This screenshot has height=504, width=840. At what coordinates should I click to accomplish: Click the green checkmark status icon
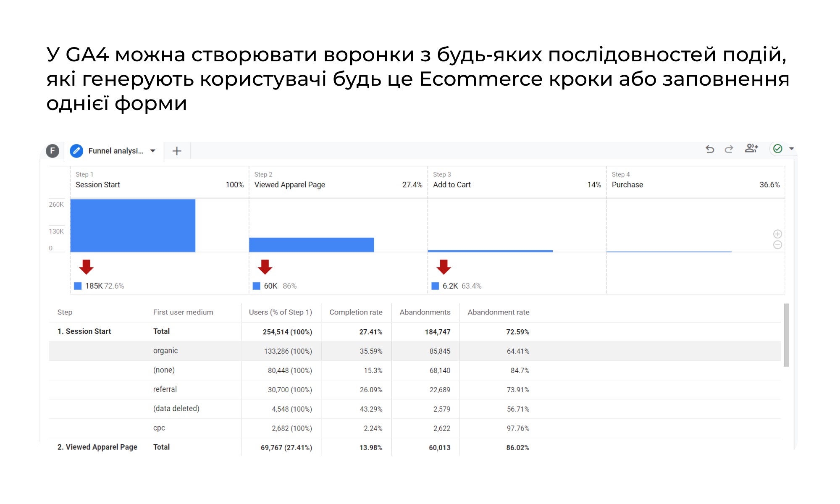point(778,149)
